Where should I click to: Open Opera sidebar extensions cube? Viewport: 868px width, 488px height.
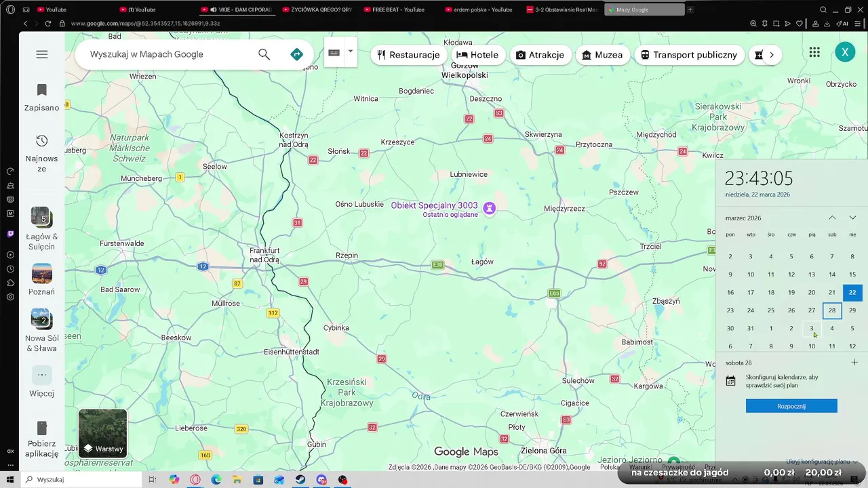[10, 283]
